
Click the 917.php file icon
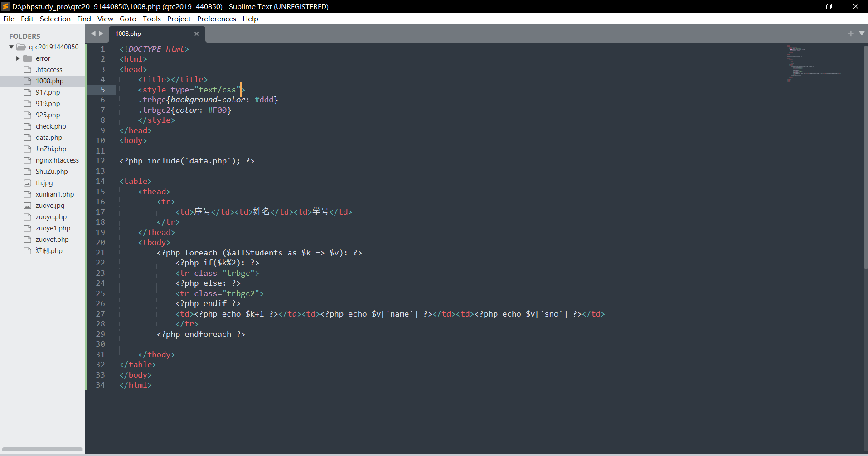[x=28, y=92]
